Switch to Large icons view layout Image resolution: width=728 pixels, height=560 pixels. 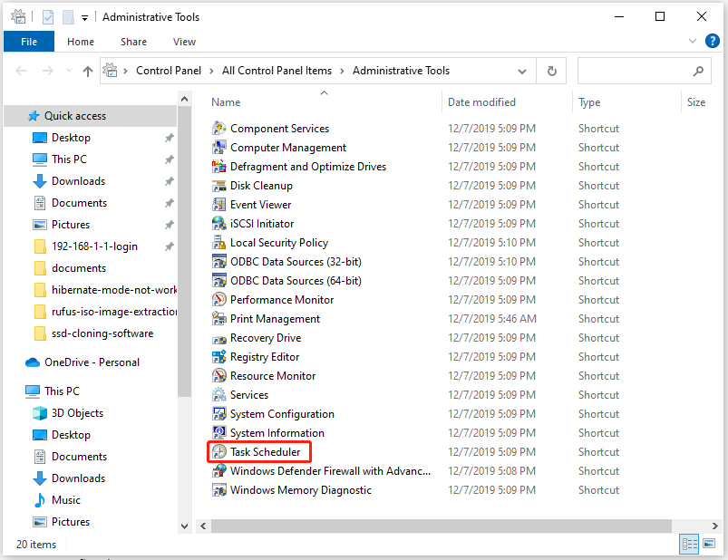(x=709, y=544)
